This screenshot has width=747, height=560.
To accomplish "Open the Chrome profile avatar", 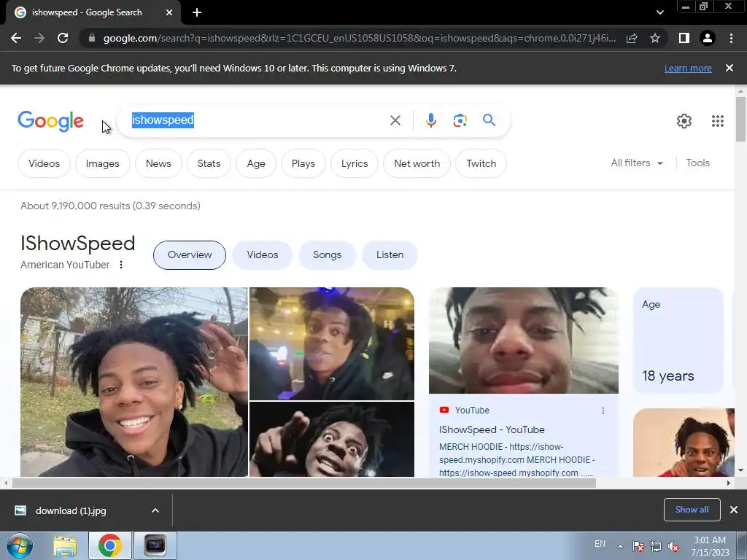I will point(708,38).
